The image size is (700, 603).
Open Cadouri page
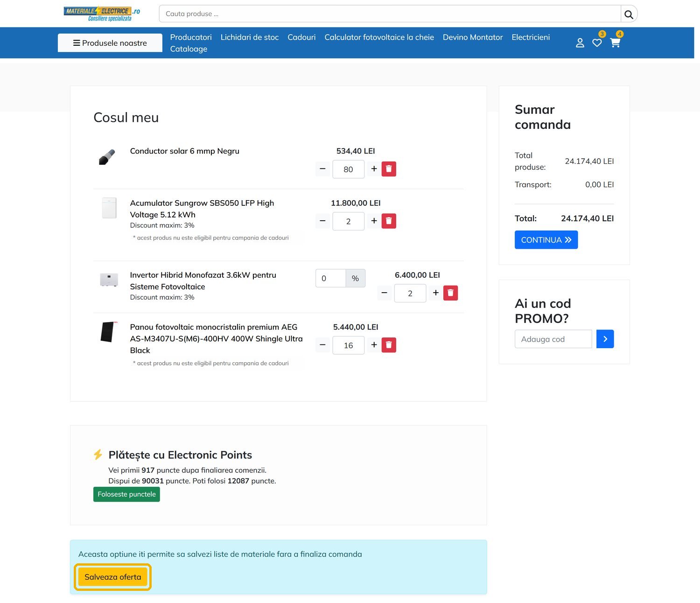pos(301,37)
